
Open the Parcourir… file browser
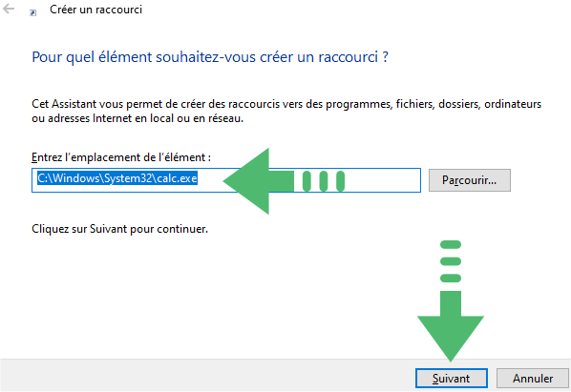(x=470, y=180)
